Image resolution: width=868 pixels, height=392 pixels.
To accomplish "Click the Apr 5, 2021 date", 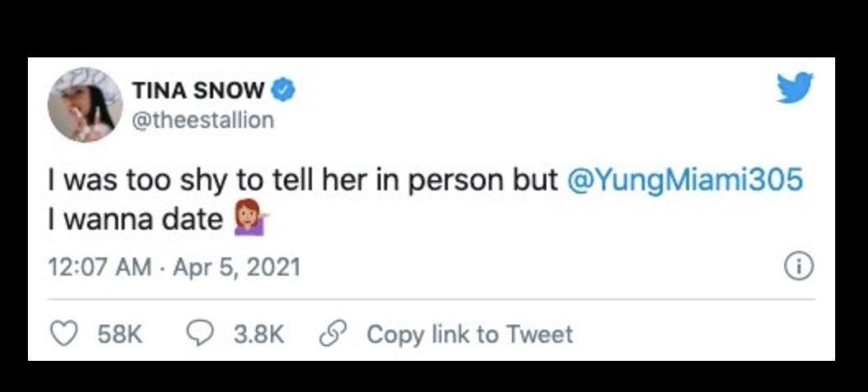I will [x=236, y=267].
